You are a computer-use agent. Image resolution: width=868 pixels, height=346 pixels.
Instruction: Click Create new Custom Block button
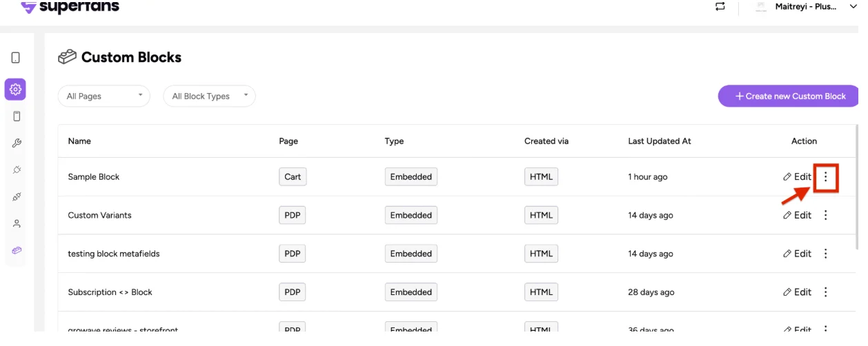[x=789, y=96]
